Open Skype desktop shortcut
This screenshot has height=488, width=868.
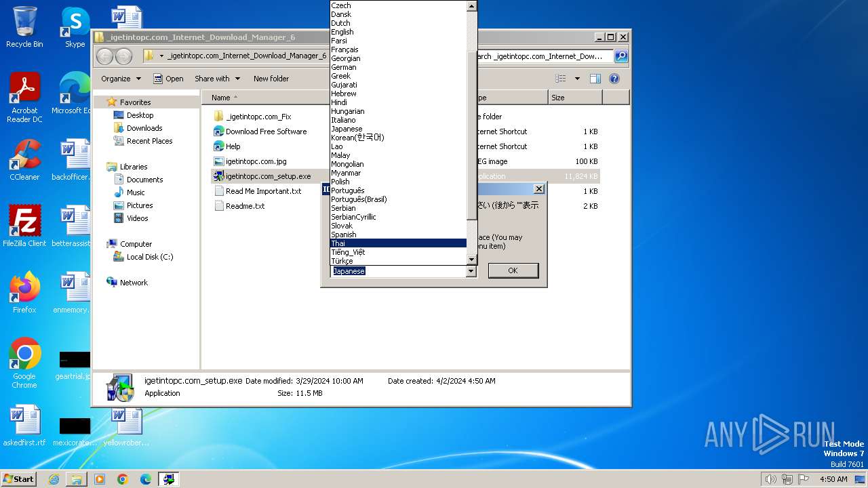(x=75, y=27)
